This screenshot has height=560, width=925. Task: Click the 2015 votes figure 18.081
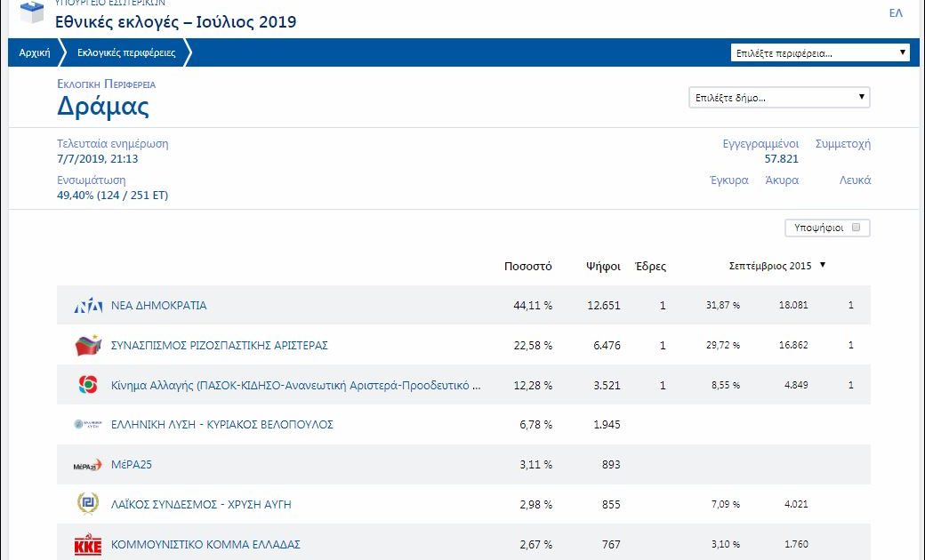click(x=793, y=306)
